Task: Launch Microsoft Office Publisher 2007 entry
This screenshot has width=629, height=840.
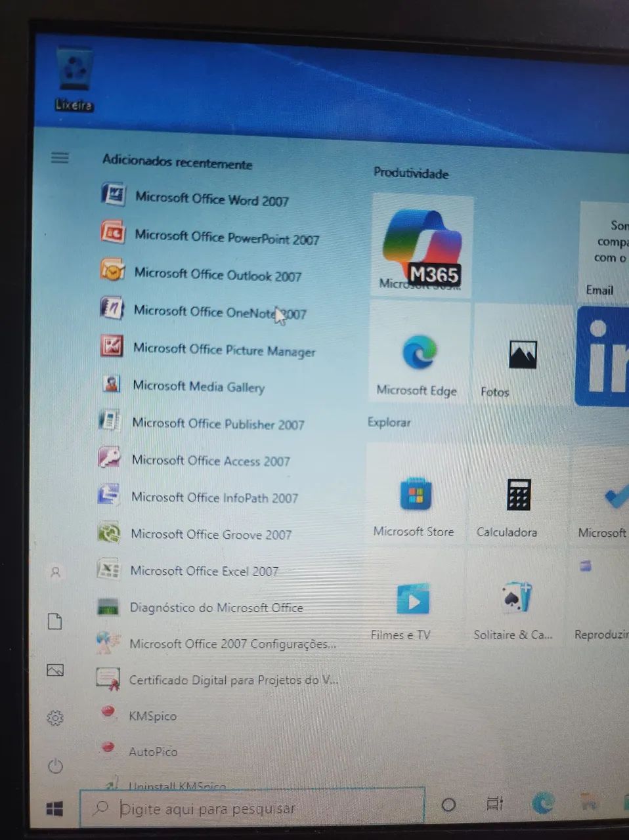Action: pos(219,424)
